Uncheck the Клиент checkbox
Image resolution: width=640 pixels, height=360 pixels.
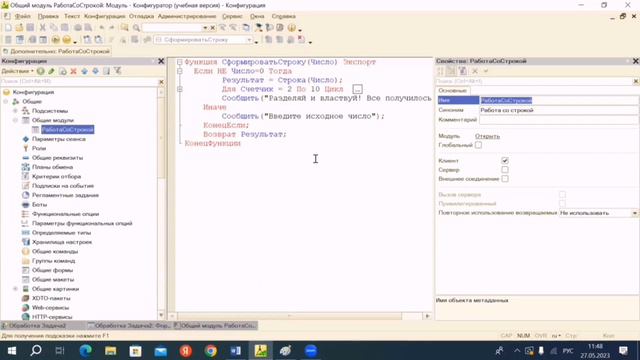point(505,160)
